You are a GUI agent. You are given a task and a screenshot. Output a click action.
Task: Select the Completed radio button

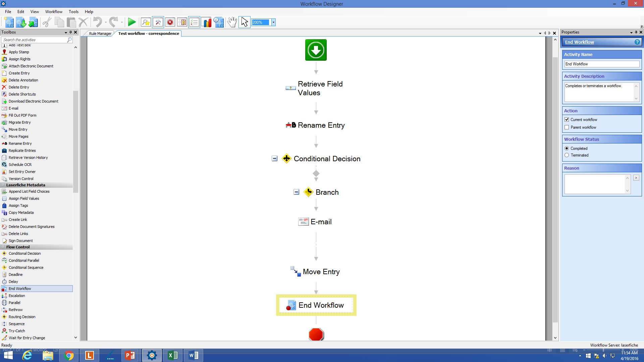point(567,148)
